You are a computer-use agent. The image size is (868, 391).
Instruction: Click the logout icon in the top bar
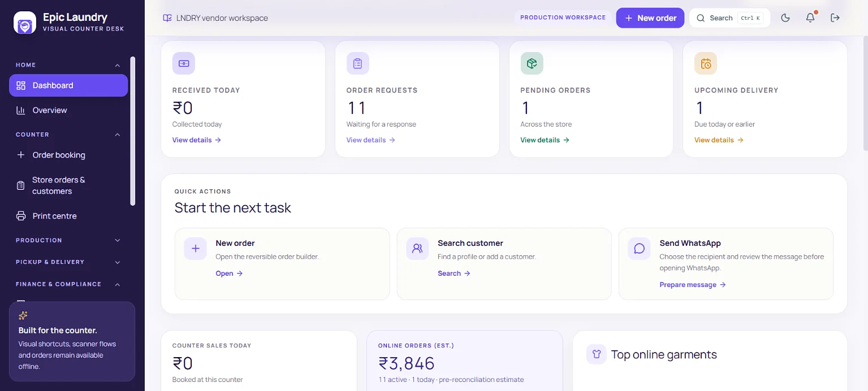click(835, 18)
